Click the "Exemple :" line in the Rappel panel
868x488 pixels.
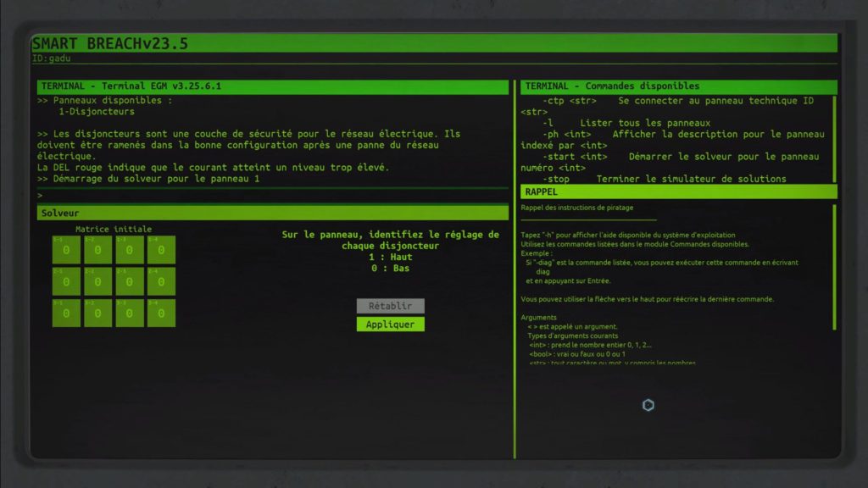coord(537,252)
